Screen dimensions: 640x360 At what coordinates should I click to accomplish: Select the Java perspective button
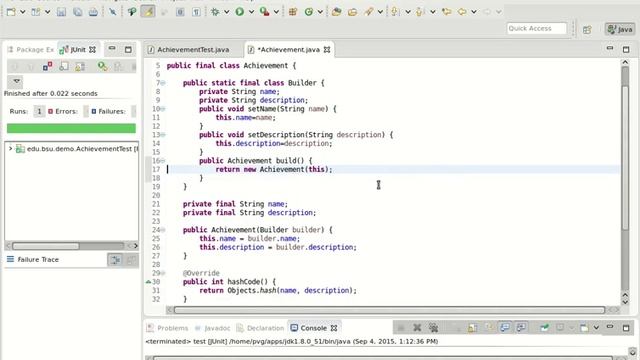point(620,29)
